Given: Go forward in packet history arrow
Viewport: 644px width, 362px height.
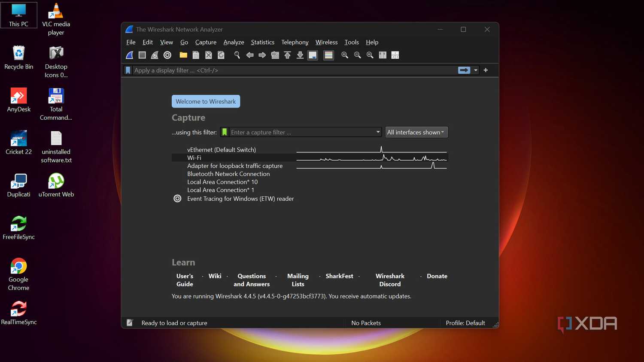Looking at the screenshot, I should pyautogui.click(x=262, y=55).
